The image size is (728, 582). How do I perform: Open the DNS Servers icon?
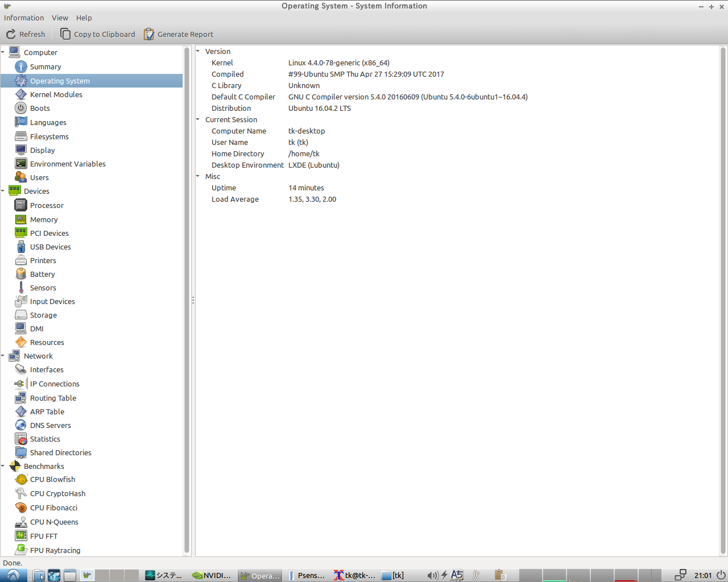click(21, 425)
